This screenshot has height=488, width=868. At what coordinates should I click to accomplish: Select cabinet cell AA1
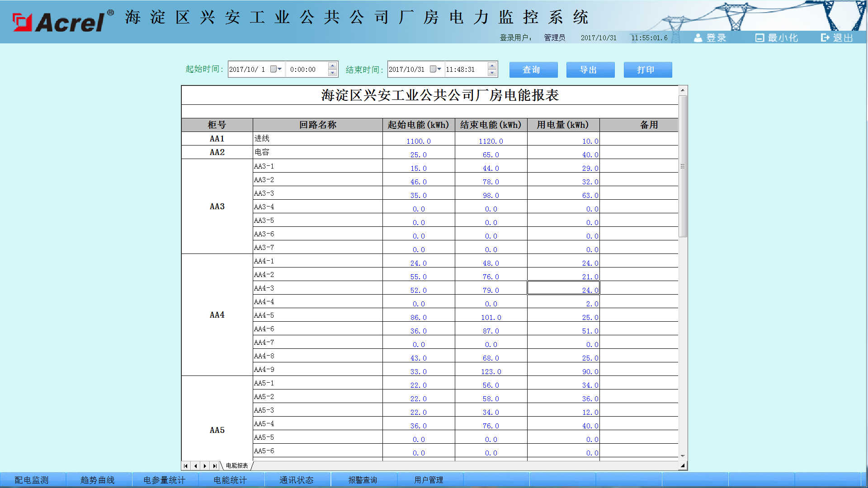[x=217, y=139]
